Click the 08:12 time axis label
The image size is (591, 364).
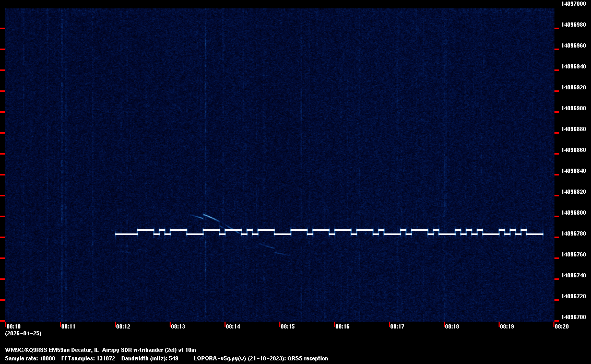[x=123, y=326]
